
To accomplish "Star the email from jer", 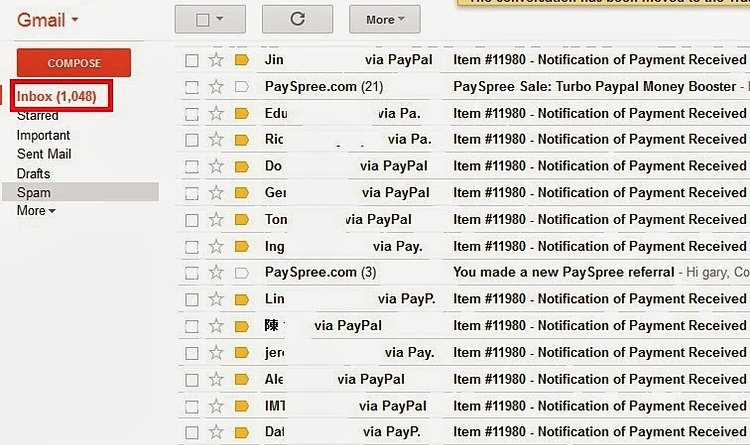I will pyautogui.click(x=216, y=353).
